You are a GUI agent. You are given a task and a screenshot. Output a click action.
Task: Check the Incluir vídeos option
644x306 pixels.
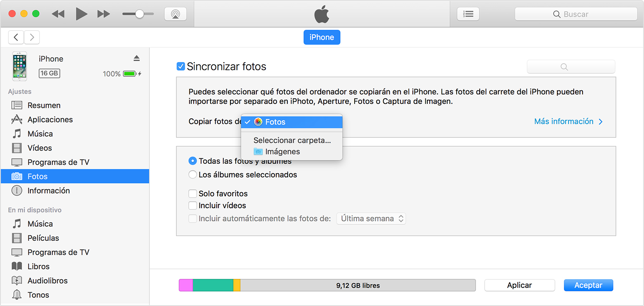pos(192,205)
